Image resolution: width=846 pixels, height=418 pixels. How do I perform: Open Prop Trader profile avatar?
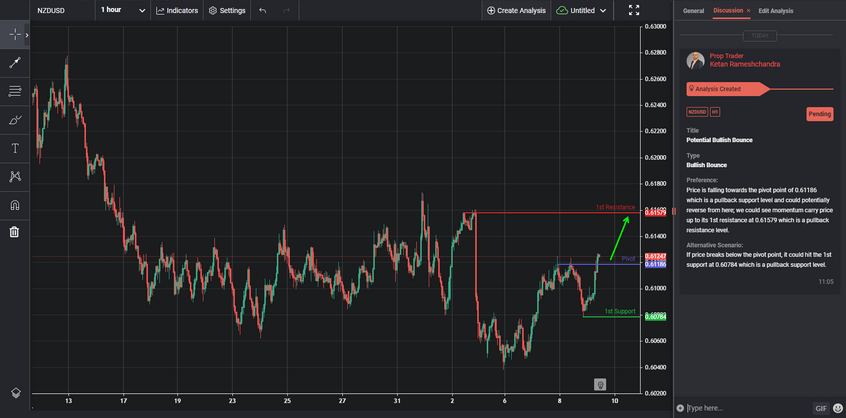[x=695, y=60]
